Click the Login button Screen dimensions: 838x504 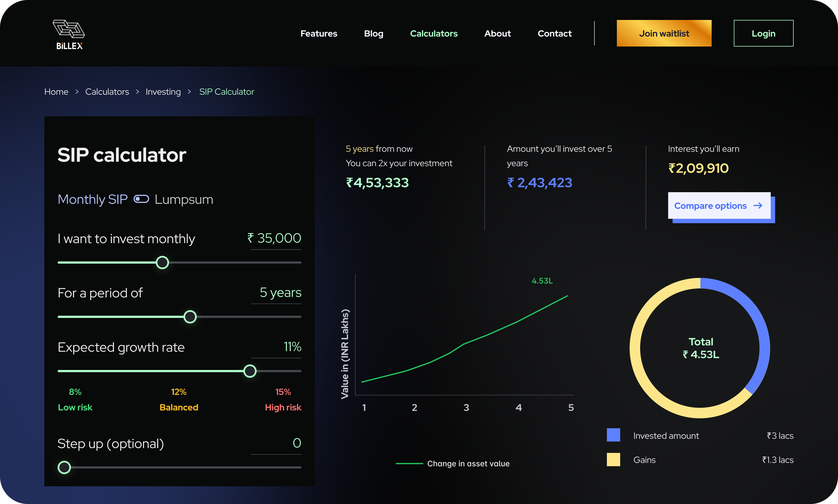click(763, 33)
